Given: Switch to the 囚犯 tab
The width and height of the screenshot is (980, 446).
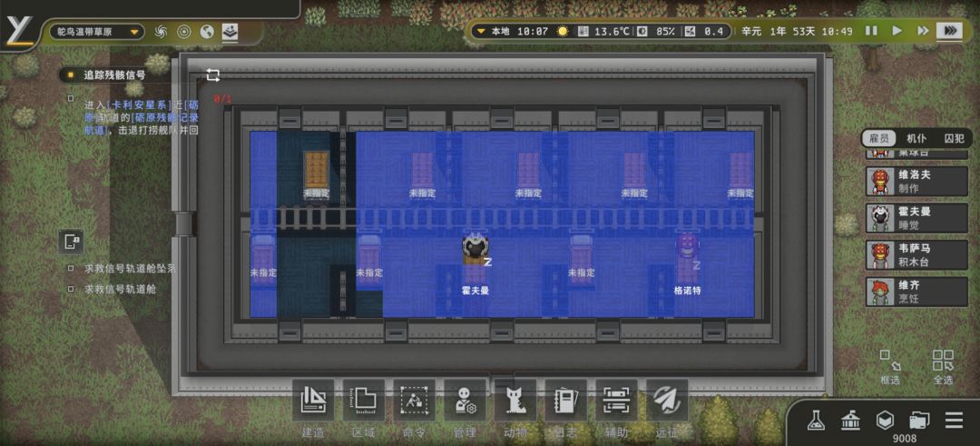Looking at the screenshot, I should (x=954, y=139).
